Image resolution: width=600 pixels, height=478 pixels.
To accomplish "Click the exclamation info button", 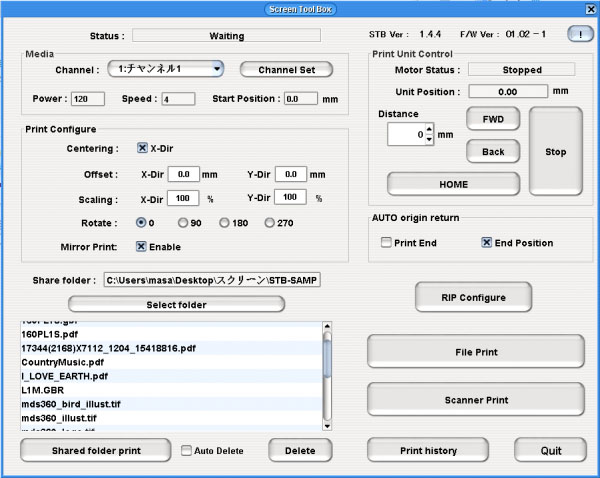I will point(580,34).
